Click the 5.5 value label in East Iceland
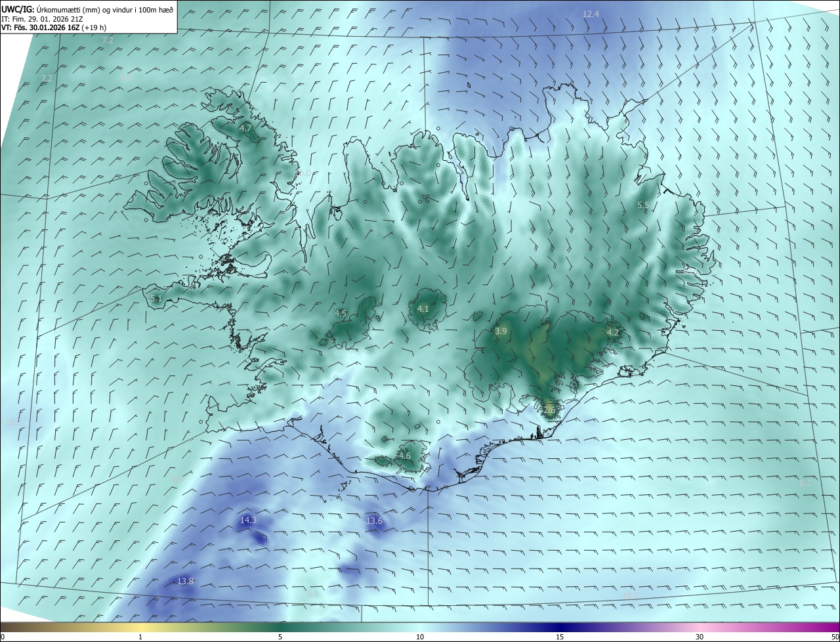 point(643,205)
